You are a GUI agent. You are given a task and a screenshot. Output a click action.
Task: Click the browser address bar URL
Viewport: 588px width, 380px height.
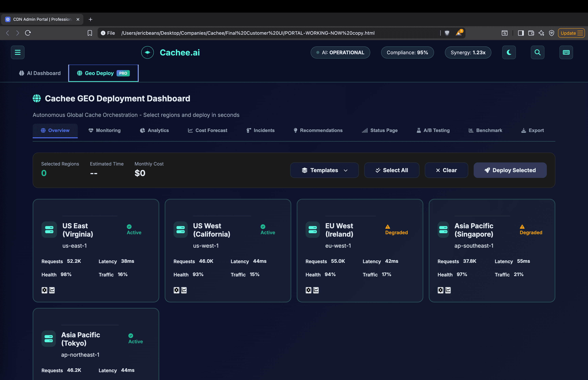click(248, 33)
